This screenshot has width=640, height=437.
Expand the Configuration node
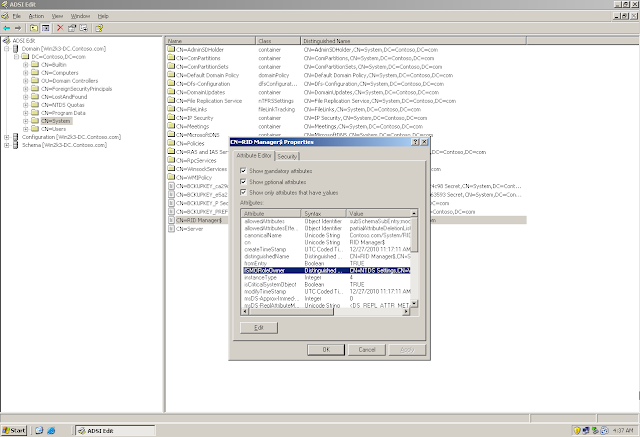point(7,137)
